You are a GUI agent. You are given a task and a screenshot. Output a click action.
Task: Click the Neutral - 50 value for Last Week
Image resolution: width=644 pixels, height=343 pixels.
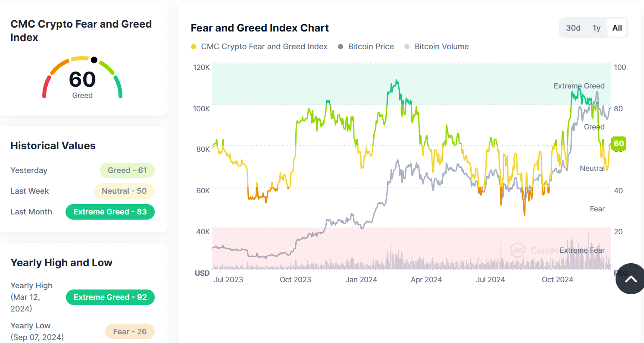(124, 191)
